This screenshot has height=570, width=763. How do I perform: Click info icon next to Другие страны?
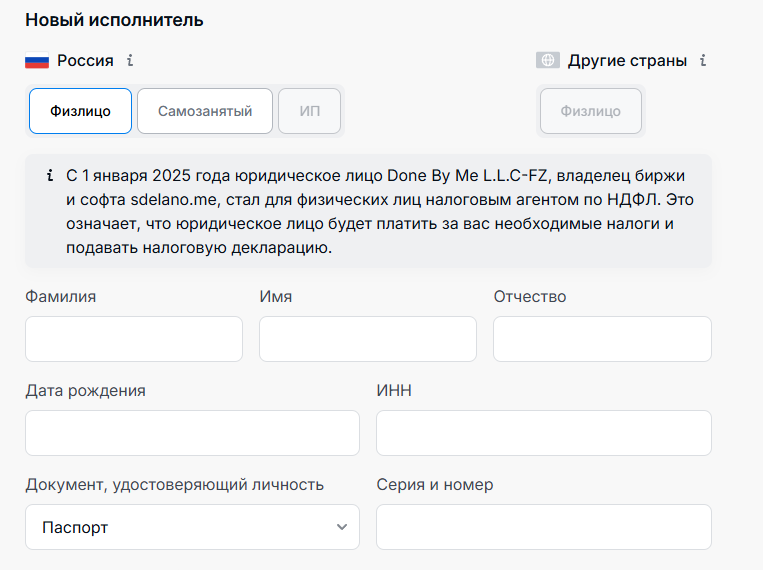click(x=703, y=60)
